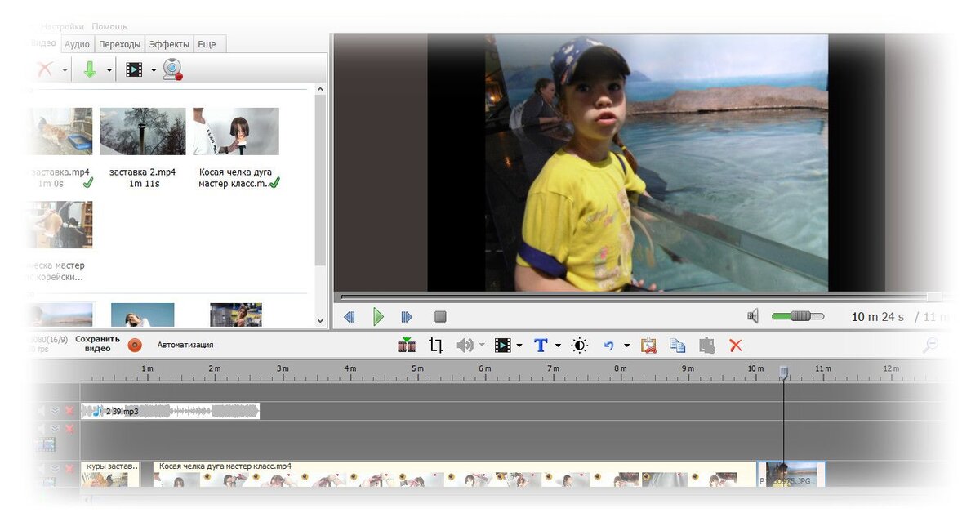Expand the green arrow dropdown
This screenshot has width=980, height=522.
[109, 70]
